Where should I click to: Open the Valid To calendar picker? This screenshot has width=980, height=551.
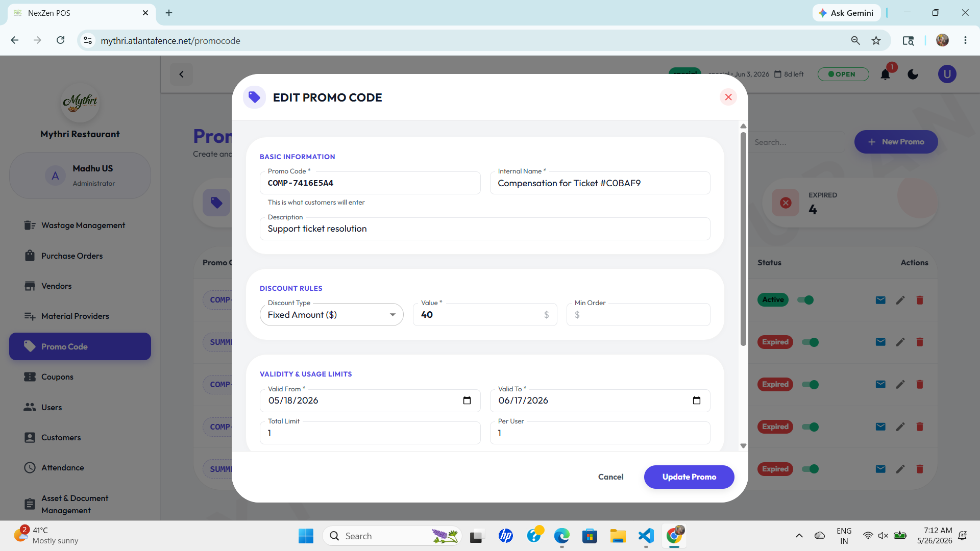point(696,400)
